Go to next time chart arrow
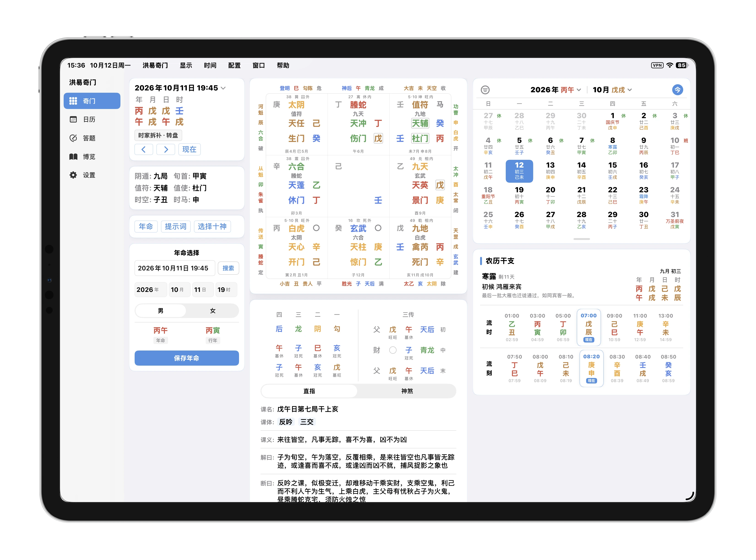This screenshot has width=756, height=560. [x=166, y=150]
